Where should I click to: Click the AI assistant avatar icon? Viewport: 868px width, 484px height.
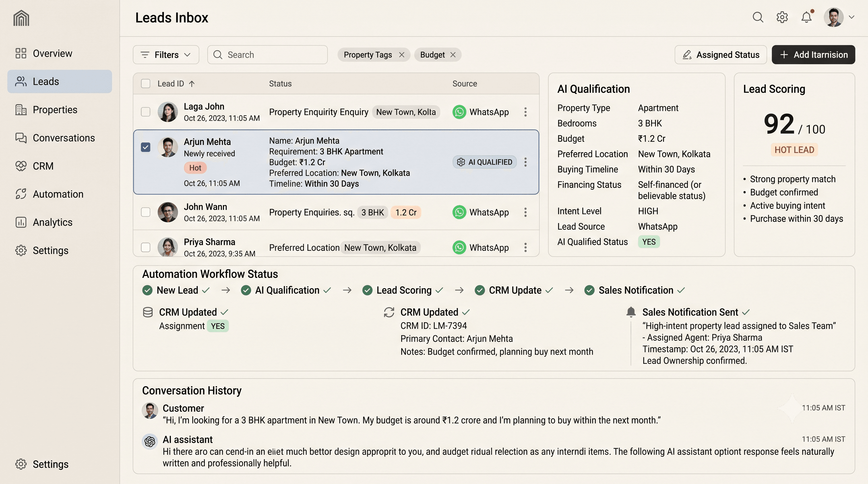(150, 441)
